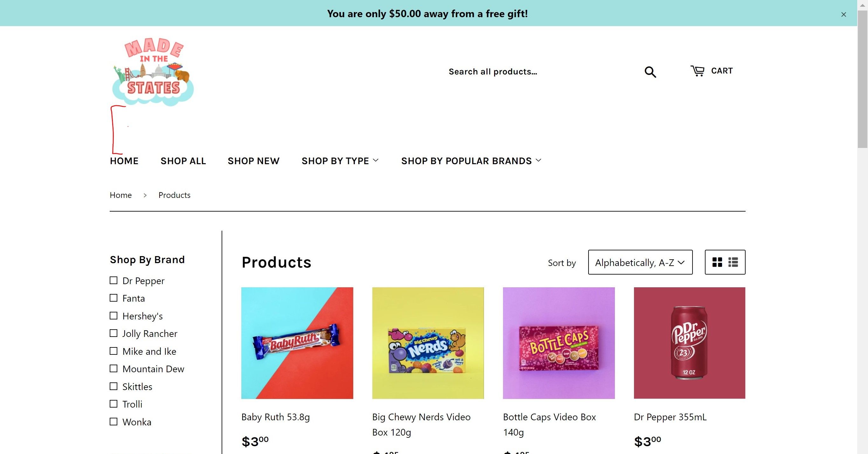
Task: Check the Dr Pepper brand filter
Action: click(x=114, y=280)
